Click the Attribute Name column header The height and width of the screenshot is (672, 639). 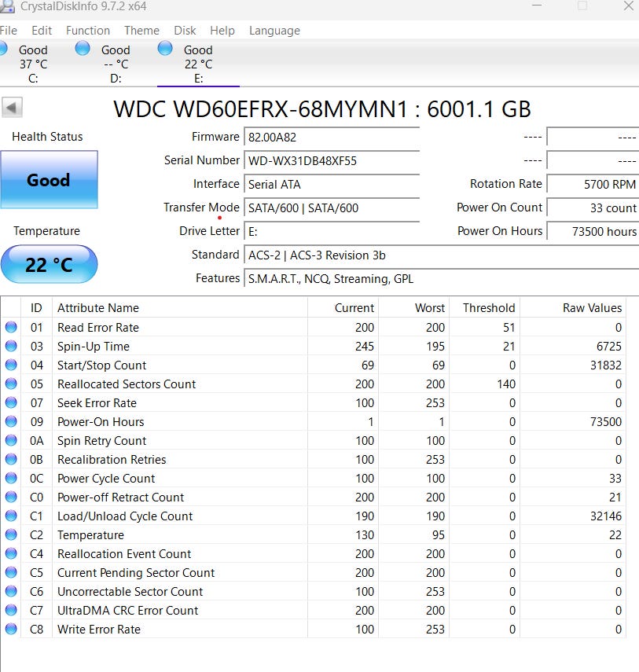point(180,308)
